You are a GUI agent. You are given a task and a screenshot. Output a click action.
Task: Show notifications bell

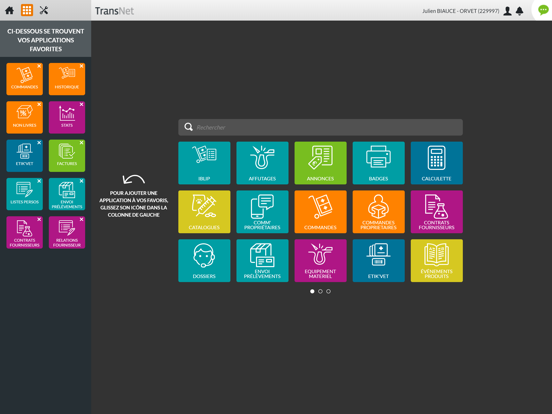pyautogui.click(x=520, y=11)
